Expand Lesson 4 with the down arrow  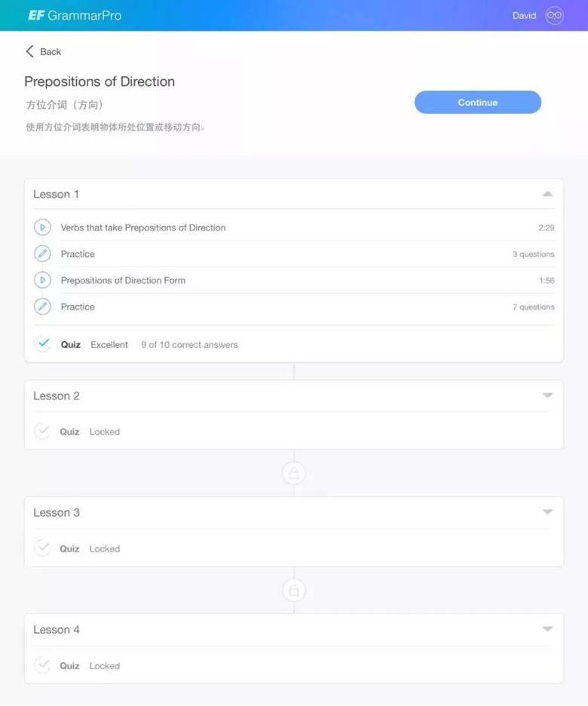point(547,629)
